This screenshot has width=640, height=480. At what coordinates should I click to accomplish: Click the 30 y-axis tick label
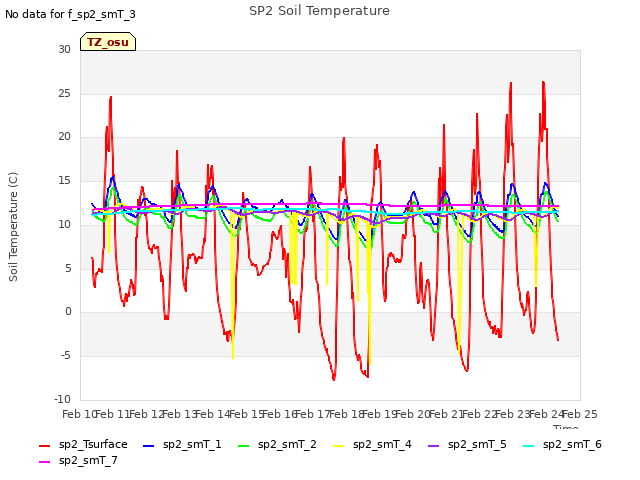[x=64, y=49]
